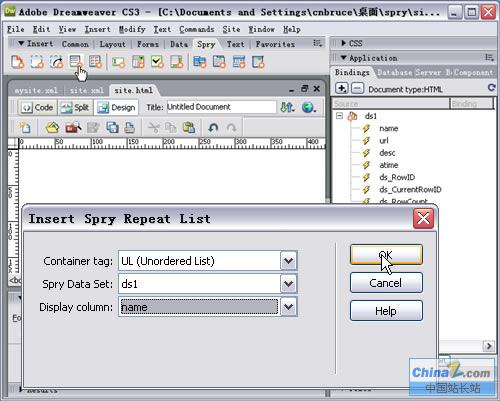Open the Display column dropdown

click(288, 307)
